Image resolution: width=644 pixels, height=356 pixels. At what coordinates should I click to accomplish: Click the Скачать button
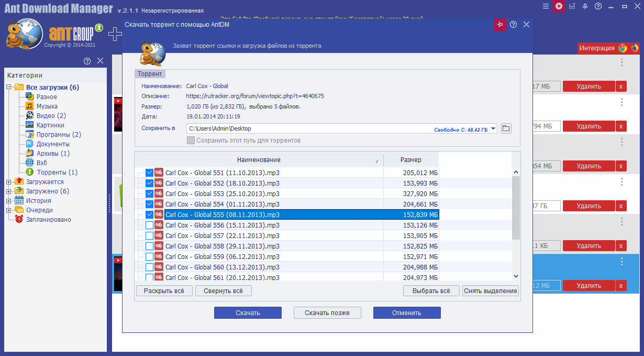pyautogui.click(x=248, y=313)
